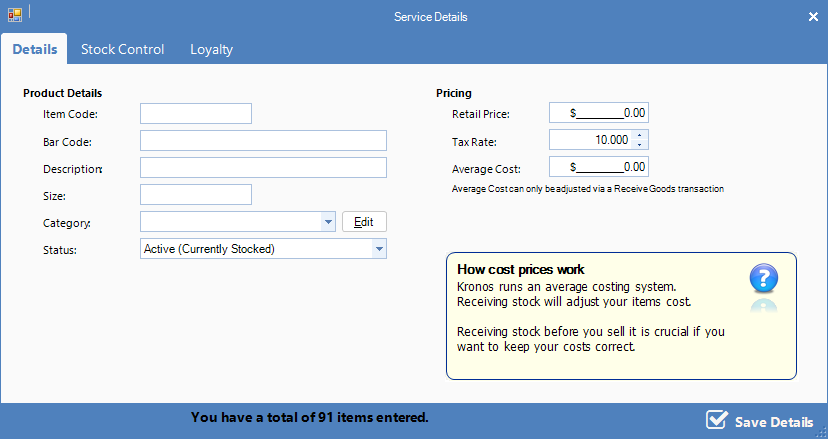This screenshot has height=439, width=828.
Task: Click the Average Cost field
Action: pyautogui.click(x=599, y=167)
